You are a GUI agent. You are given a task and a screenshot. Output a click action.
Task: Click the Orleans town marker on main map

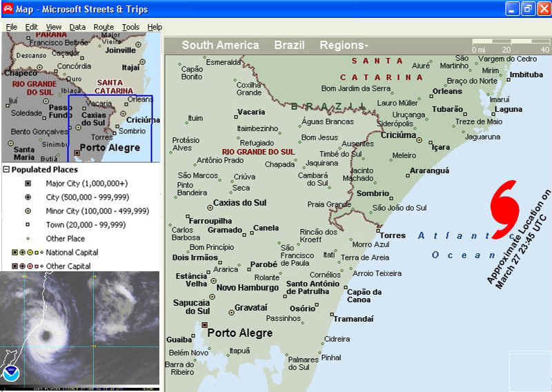431,96
